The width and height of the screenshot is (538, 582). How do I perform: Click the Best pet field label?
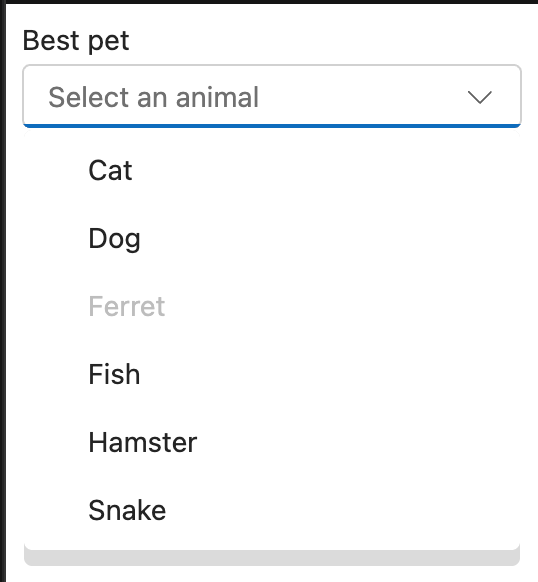click(x=76, y=40)
